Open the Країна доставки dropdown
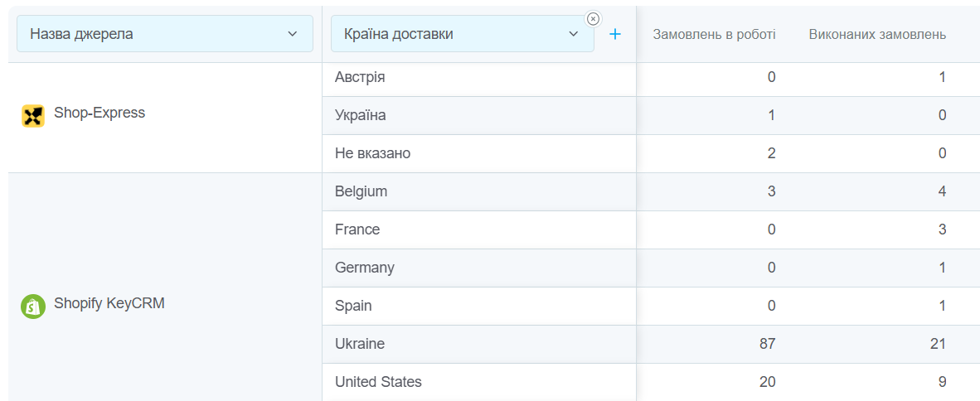Image resolution: width=980 pixels, height=401 pixels. pyautogui.click(x=462, y=34)
